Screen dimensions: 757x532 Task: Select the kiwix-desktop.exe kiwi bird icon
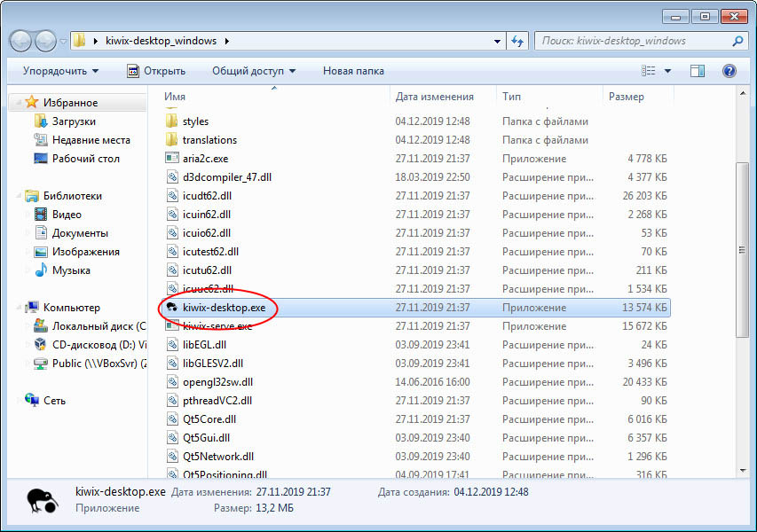172,307
